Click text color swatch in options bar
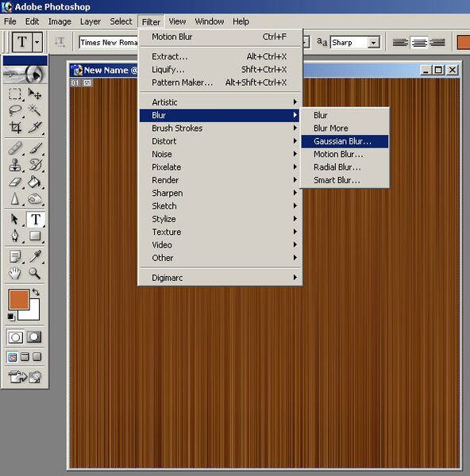Viewport: 470px width, 476px height. click(464, 42)
